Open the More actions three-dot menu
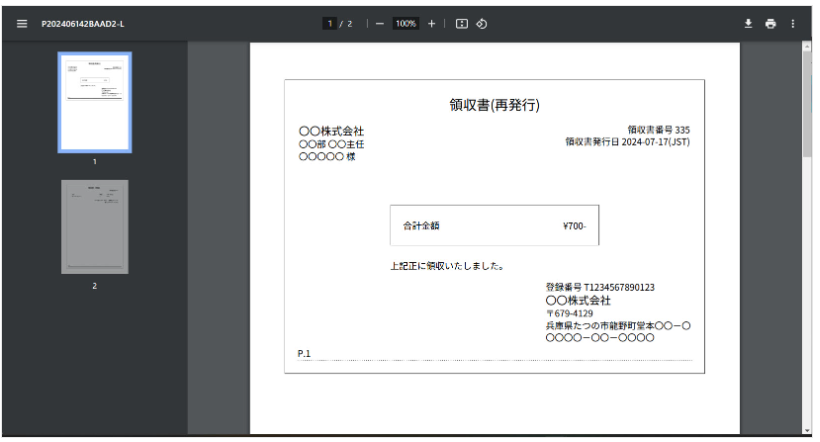The height and width of the screenshot is (442, 820). tap(793, 23)
